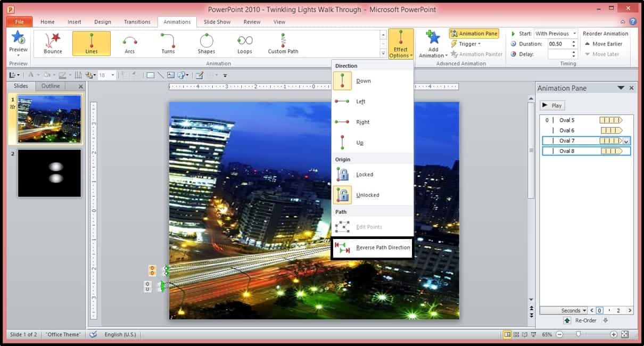Switch to the Insert tab
This screenshot has height=346, width=644.
click(x=75, y=22)
